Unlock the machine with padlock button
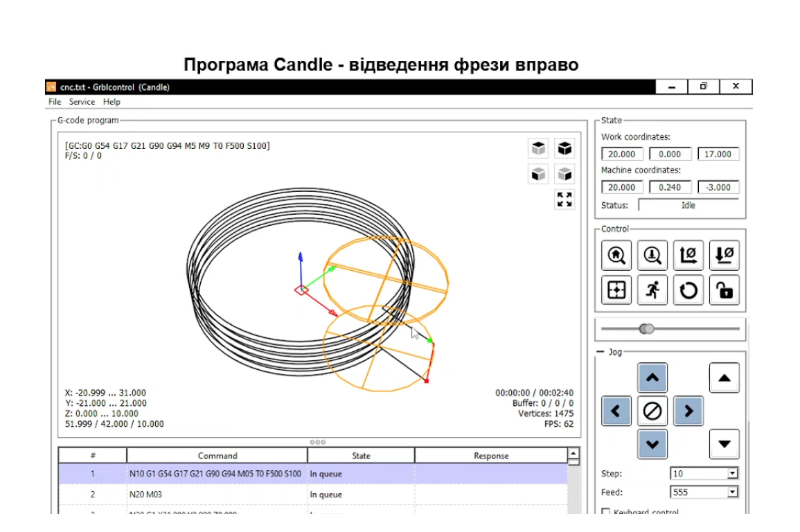800x532 pixels. (724, 290)
